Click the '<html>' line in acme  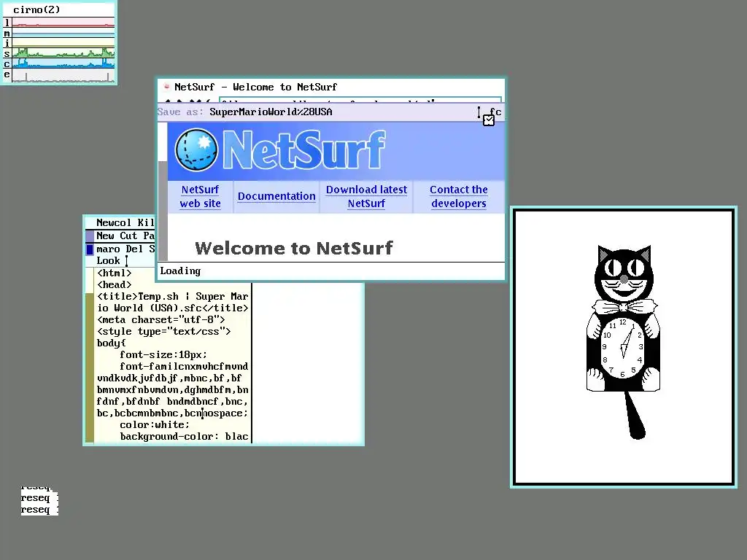[114, 273]
